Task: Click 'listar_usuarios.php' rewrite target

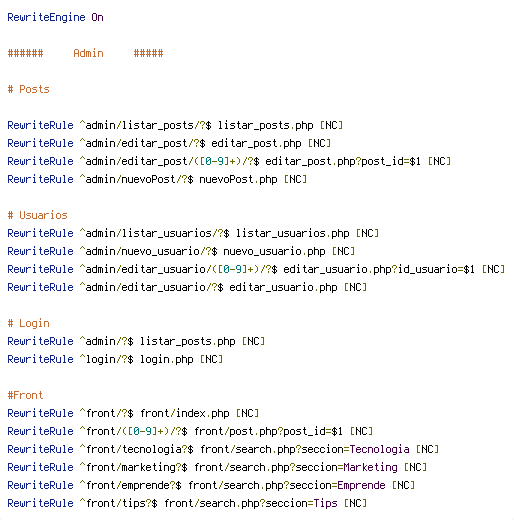Action: click(293, 233)
